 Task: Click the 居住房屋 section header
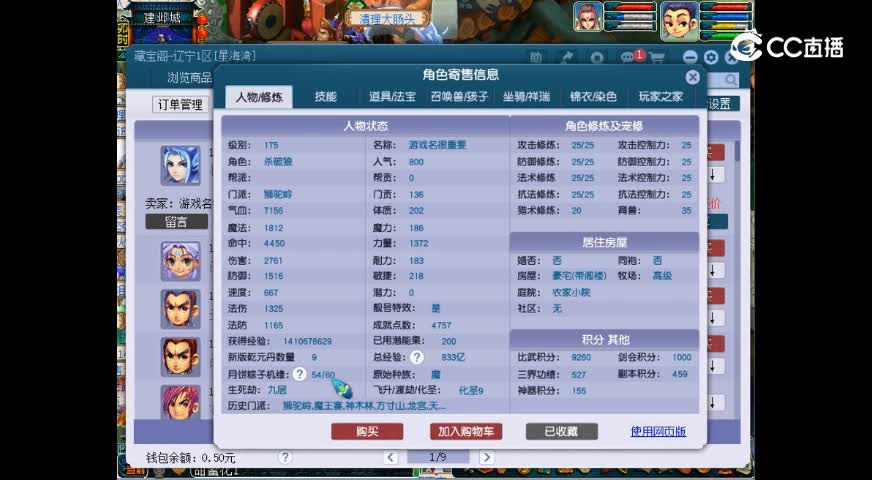pyautogui.click(x=605, y=243)
